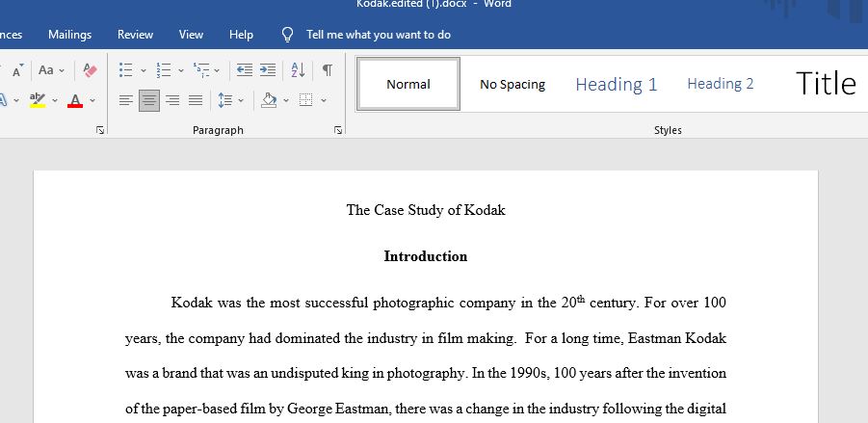Open the font color dropdown arrow
Viewport: 868px width, 423px height.
pyautogui.click(x=92, y=101)
